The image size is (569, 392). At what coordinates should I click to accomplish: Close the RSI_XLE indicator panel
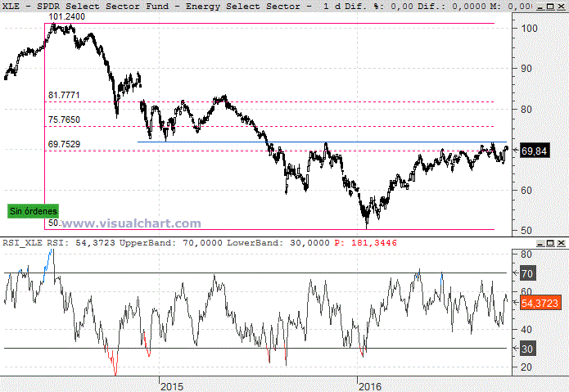click(x=561, y=243)
